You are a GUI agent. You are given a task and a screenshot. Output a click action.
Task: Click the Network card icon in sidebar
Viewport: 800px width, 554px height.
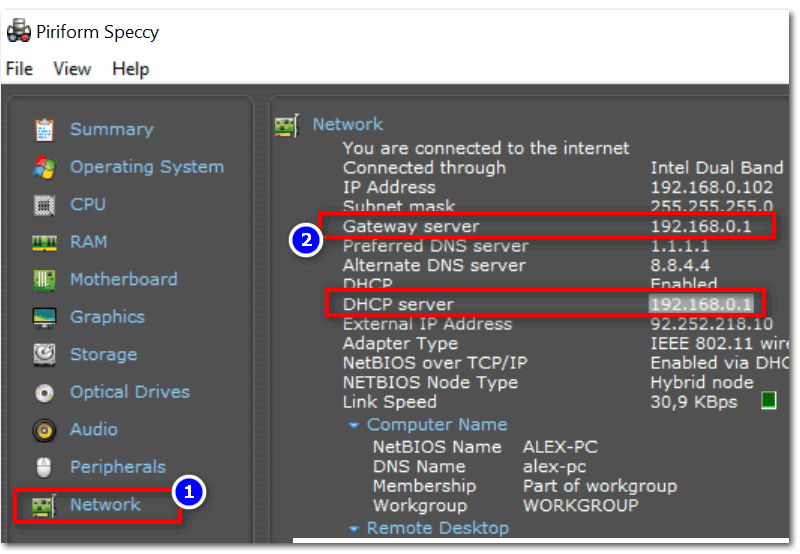(44, 505)
